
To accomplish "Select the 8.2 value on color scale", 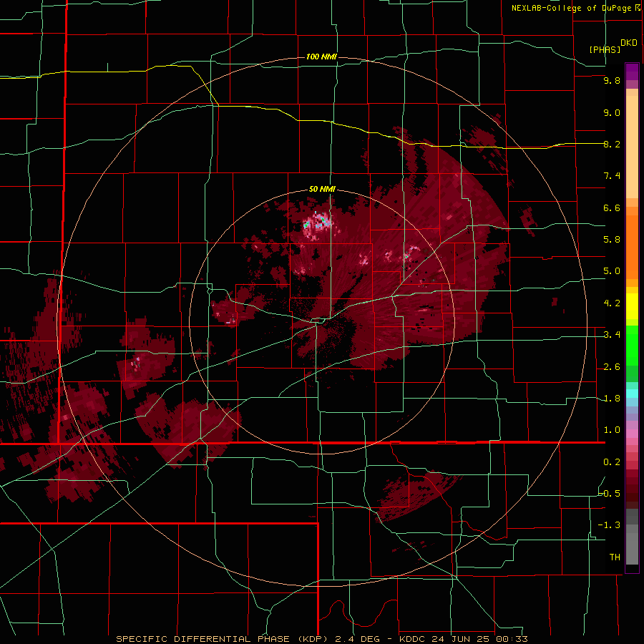I will [x=612, y=144].
